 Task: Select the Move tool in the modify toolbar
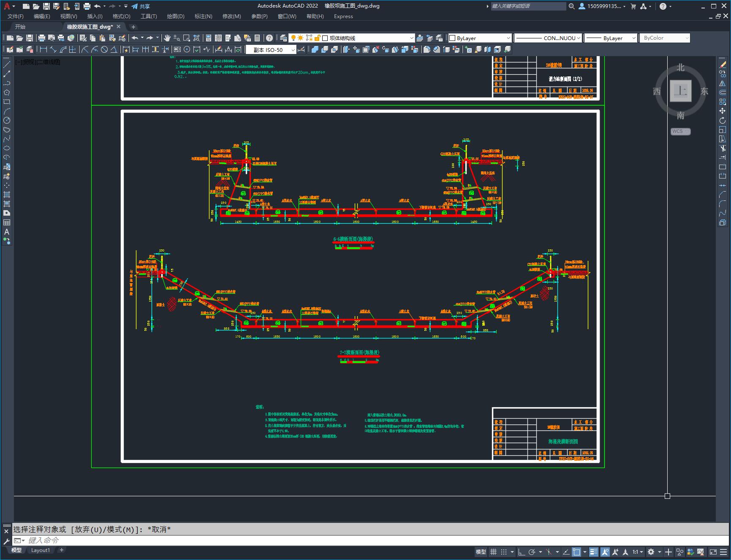click(x=723, y=111)
